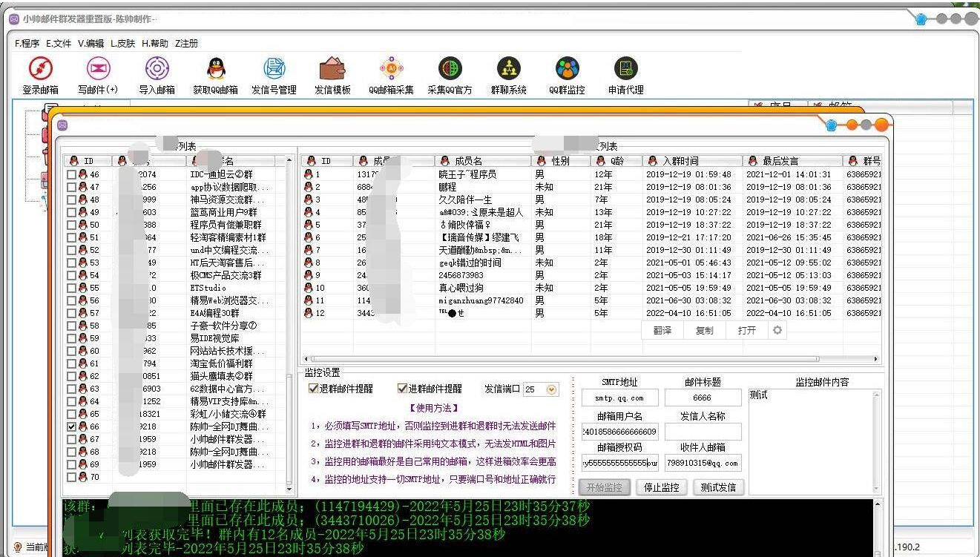Image resolution: width=980 pixels, height=557 pixels.
Task: Click the gear icon beside 打开
Action: click(777, 331)
